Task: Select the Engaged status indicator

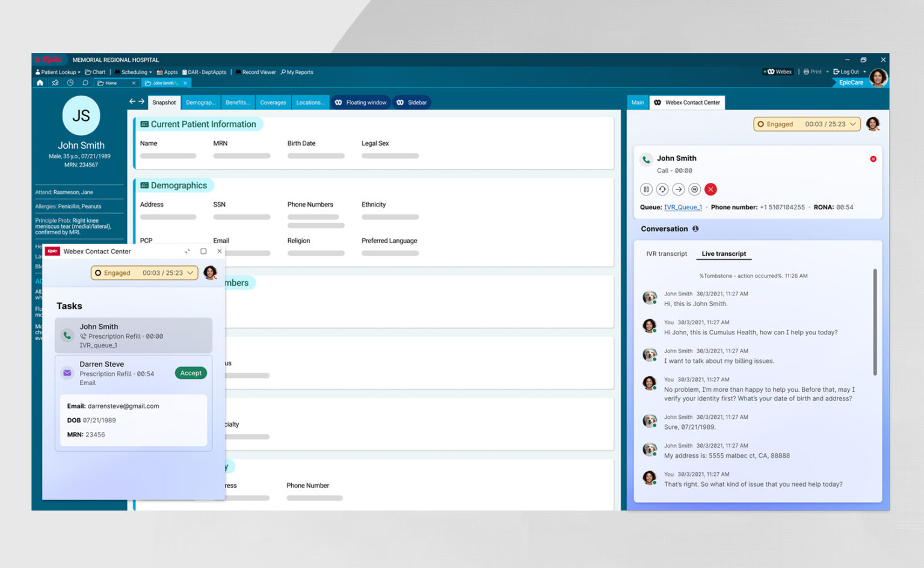Action: point(780,124)
